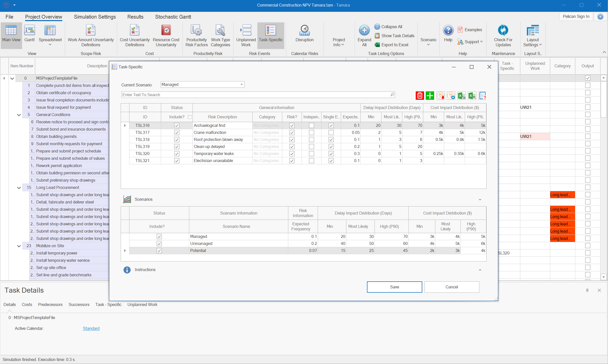Open the Standard active calendar link
Screen dimensions: 608x364
click(x=91, y=328)
